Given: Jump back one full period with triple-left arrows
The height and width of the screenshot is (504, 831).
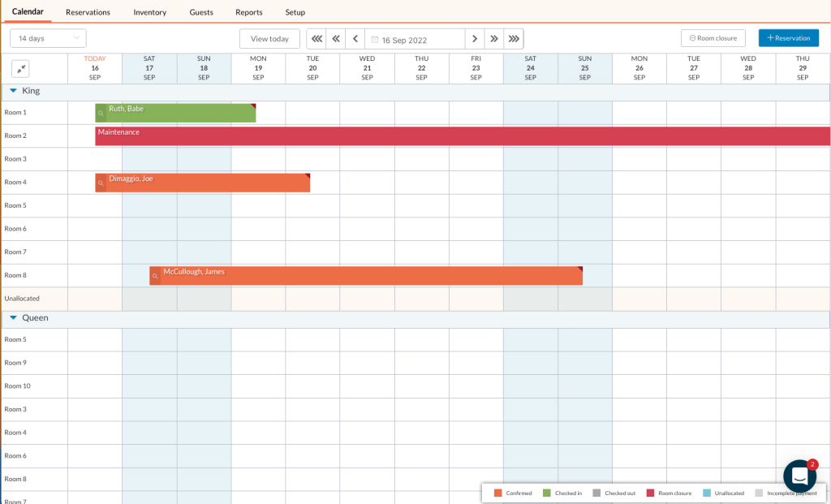Looking at the screenshot, I should tap(316, 38).
